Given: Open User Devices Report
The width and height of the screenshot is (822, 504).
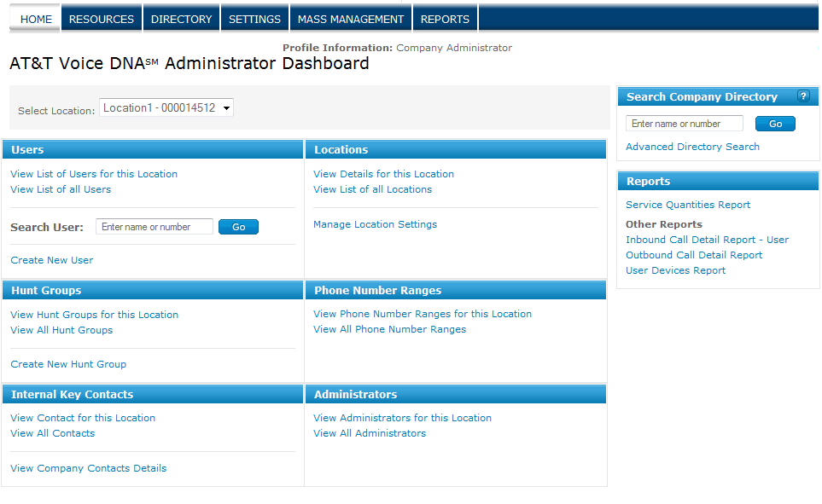Looking at the screenshot, I should coord(676,270).
